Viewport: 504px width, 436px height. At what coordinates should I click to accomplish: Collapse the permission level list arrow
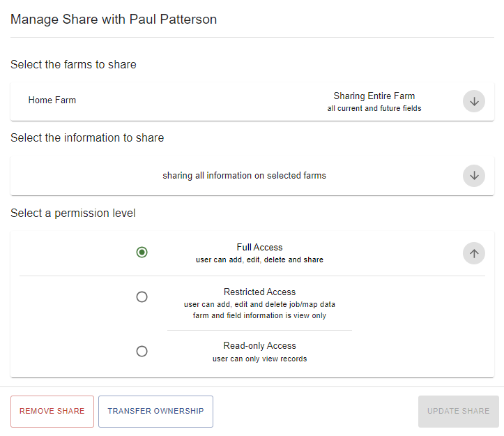click(x=474, y=253)
